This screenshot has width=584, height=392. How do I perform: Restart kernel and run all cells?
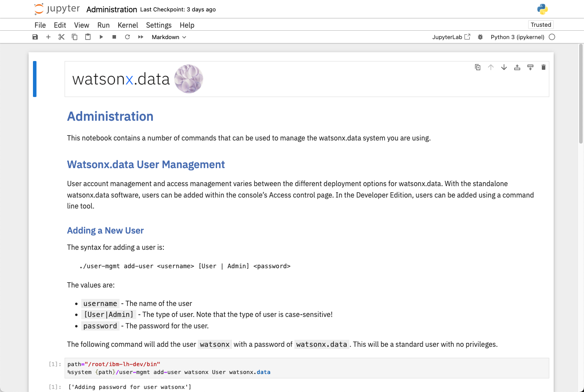[141, 37]
